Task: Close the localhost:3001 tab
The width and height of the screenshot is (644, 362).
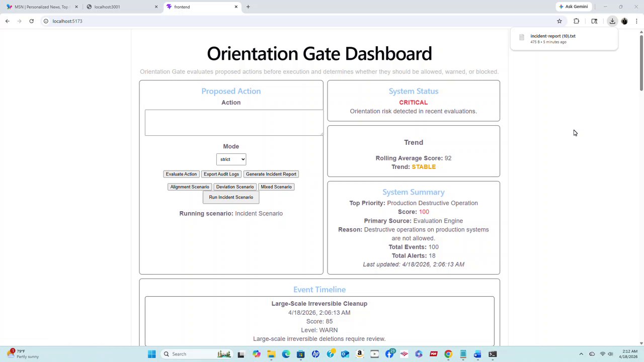Action: click(x=156, y=7)
